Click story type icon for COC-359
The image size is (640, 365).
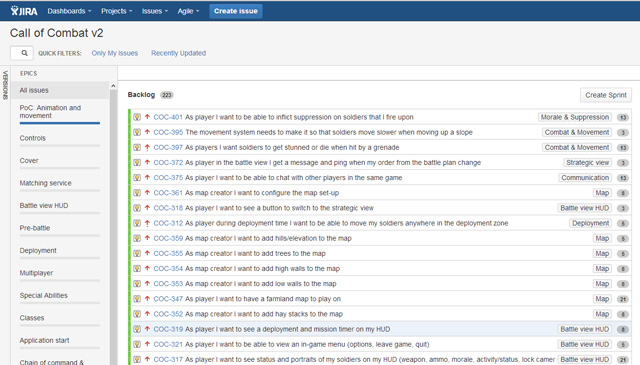click(x=137, y=238)
